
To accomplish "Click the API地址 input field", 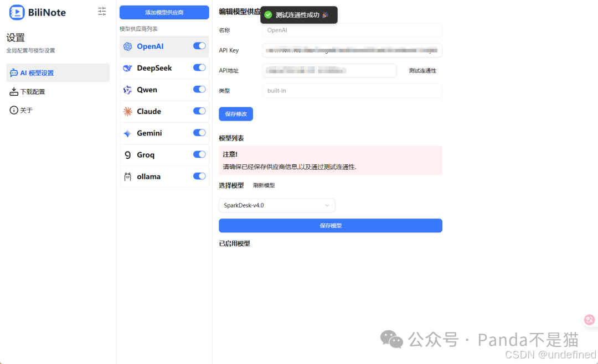I will [x=329, y=70].
